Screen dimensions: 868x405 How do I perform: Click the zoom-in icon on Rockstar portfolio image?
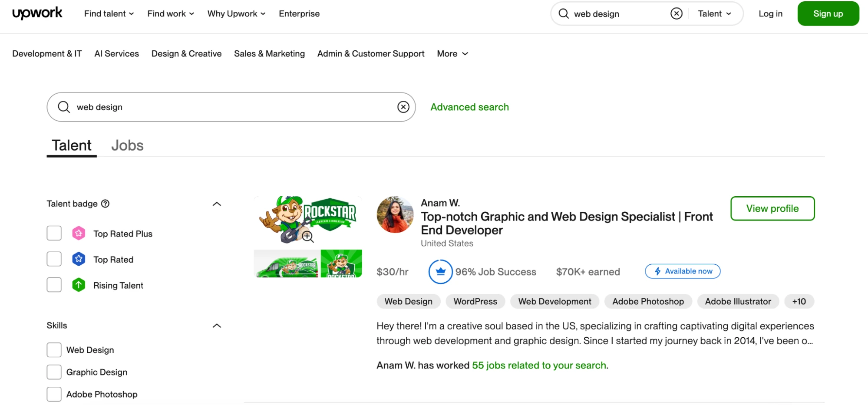pyautogui.click(x=308, y=236)
